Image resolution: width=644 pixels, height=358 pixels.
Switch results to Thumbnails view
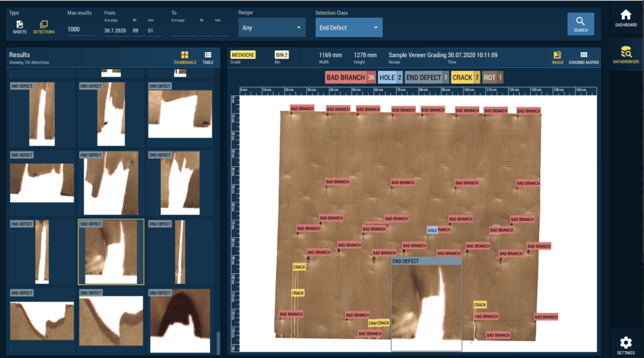coord(185,57)
